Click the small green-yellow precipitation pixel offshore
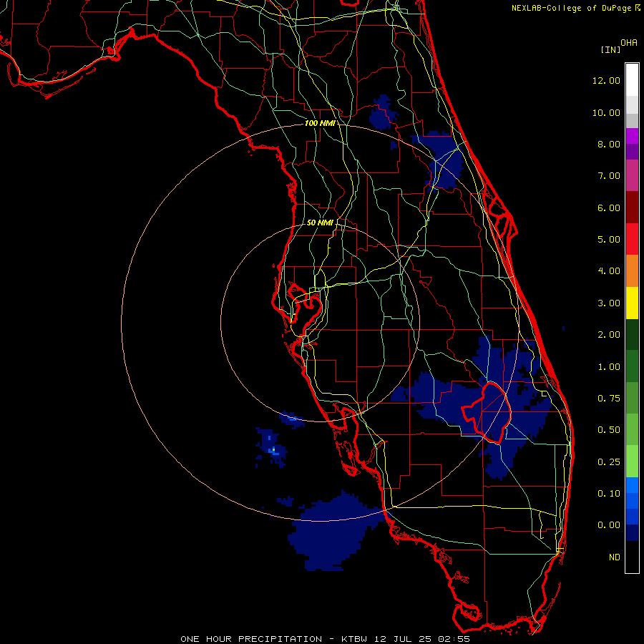The width and height of the screenshot is (644, 644). coord(273,451)
